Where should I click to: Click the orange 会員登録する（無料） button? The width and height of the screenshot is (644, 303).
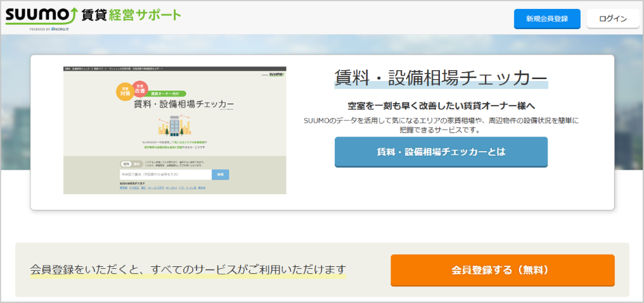[x=502, y=270]
